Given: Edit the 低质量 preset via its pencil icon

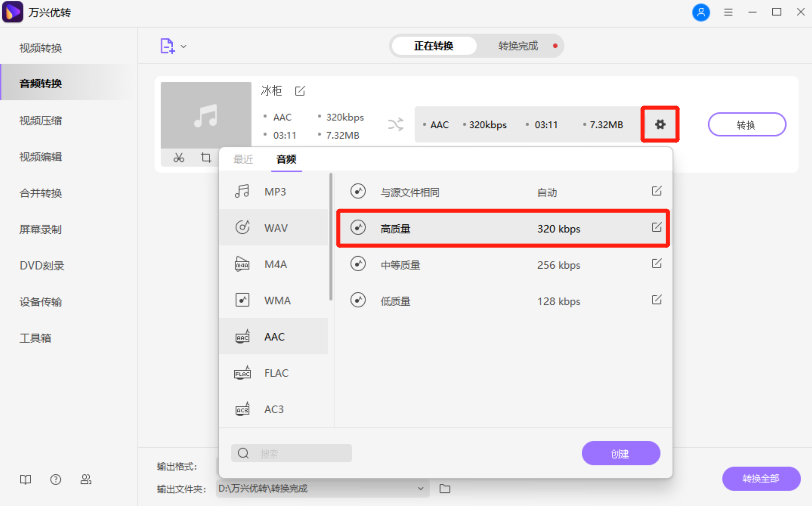Looking at the screenshot, I should coord(657,300).
